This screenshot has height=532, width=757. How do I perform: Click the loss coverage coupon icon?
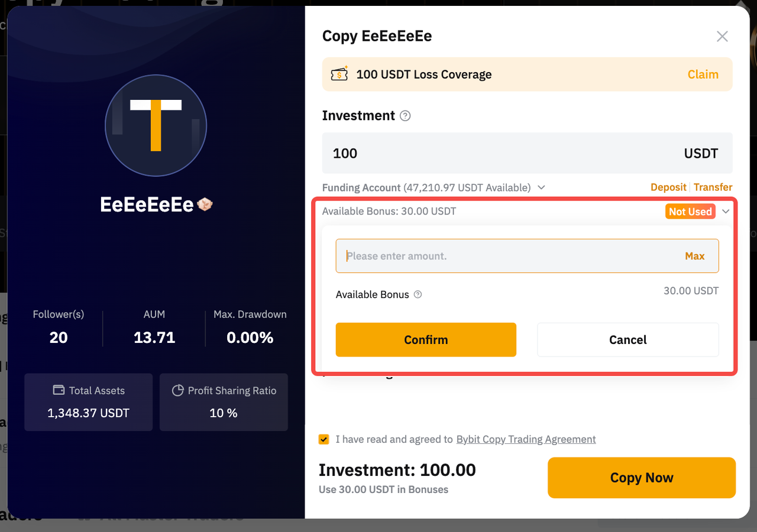click(x=339, y=74)
